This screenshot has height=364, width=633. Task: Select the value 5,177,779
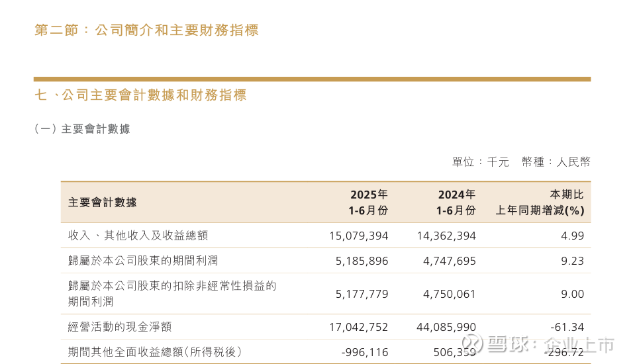pos(362,295)
